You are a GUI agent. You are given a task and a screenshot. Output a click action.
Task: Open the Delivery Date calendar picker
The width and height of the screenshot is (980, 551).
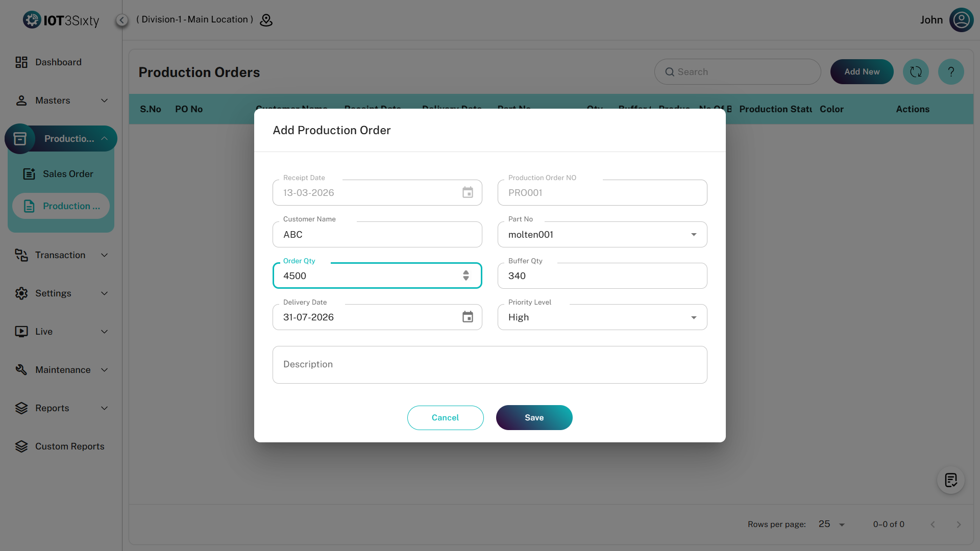coord(468,317)
